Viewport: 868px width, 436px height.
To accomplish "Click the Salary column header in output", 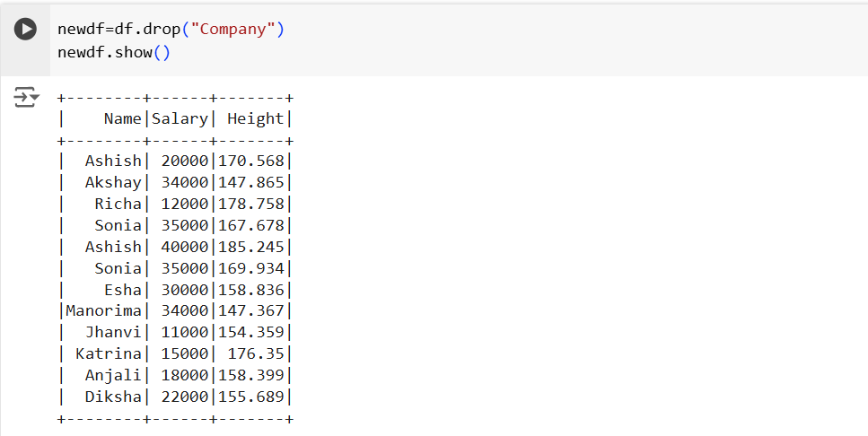I will pyautogui.click(x=180, y=118).
